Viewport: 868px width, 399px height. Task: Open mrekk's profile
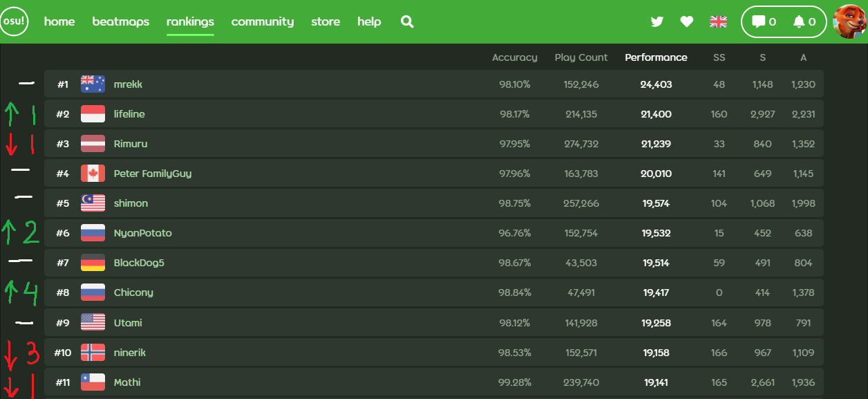click(128, 84)
